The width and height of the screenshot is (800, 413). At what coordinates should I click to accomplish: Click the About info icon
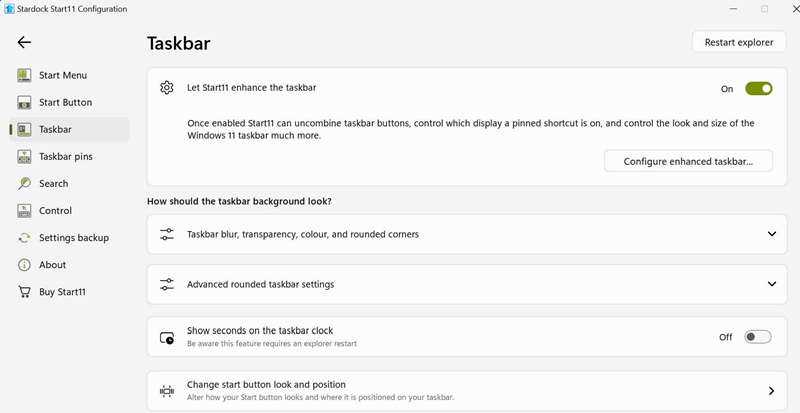coord(25,265)
